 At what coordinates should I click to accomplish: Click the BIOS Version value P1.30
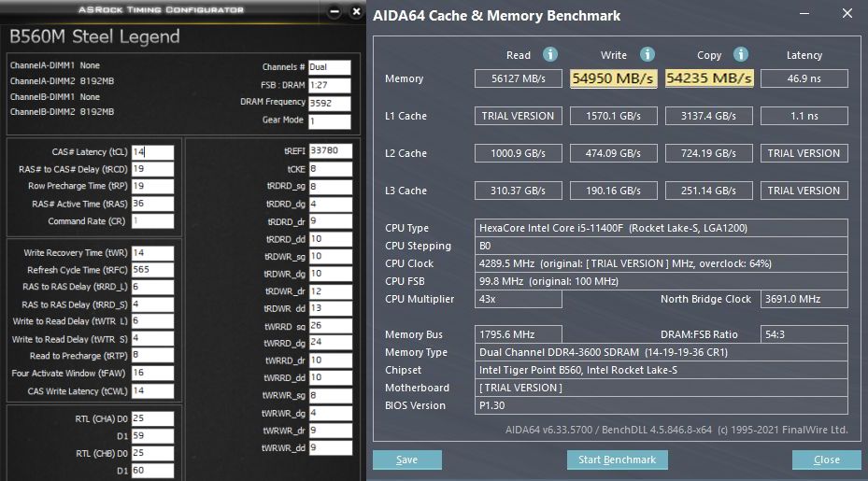(661, 405)
